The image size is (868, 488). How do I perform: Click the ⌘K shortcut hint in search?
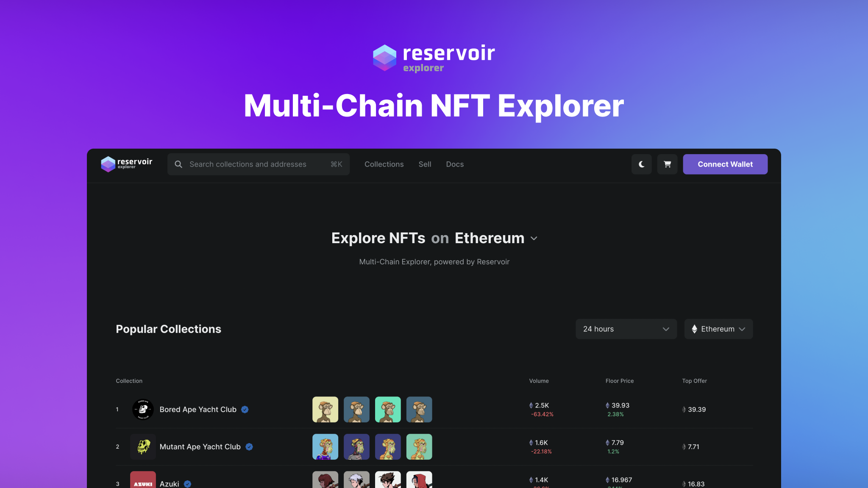[x=337, y=164]
